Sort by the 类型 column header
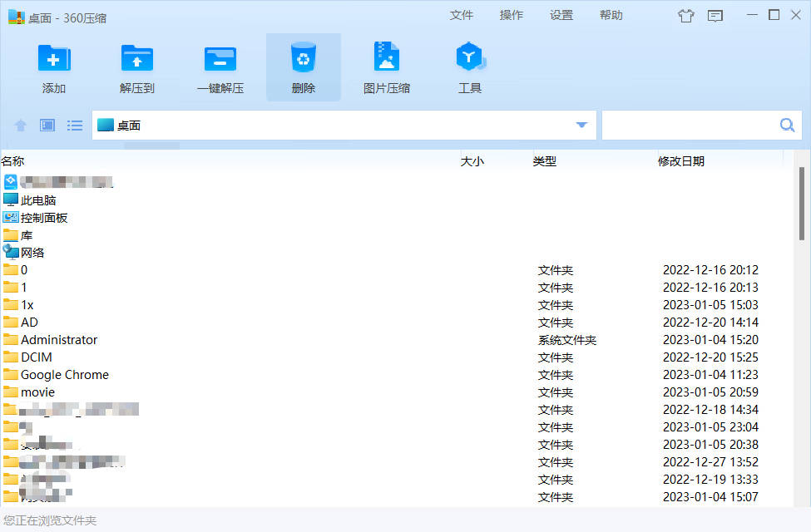 point(545,161)
